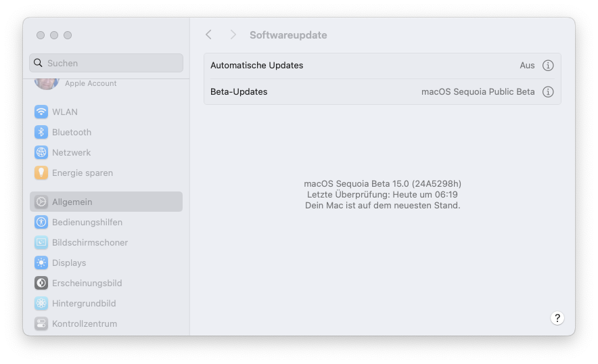Click the Suchen search field
The image size is (598, 364).
click(x=106, y=64)
